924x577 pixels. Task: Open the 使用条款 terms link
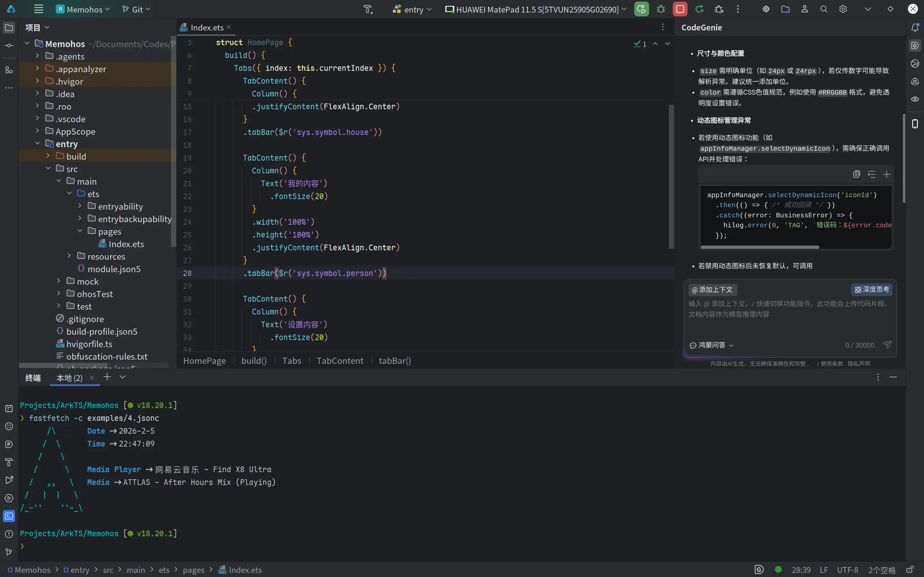pos(832,364)
